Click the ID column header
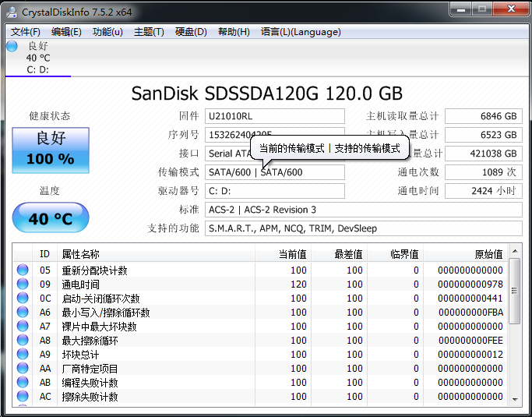532x417 pixels. [44, 253]
